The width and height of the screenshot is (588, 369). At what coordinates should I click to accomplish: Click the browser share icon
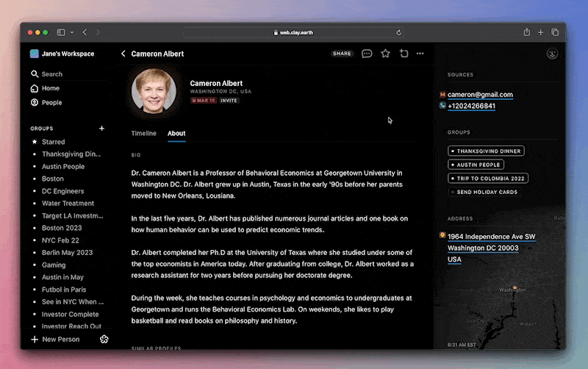point(527,32)
